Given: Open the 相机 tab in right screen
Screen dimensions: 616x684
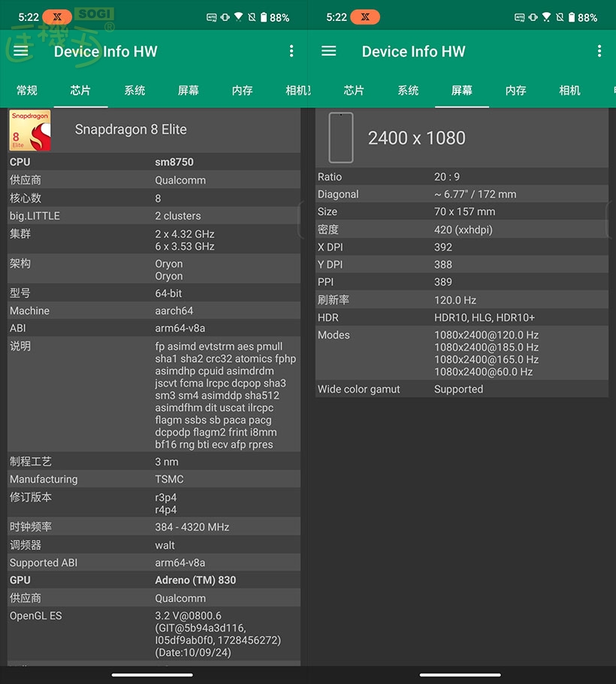Looking at the screenshot, I should 569,90.
